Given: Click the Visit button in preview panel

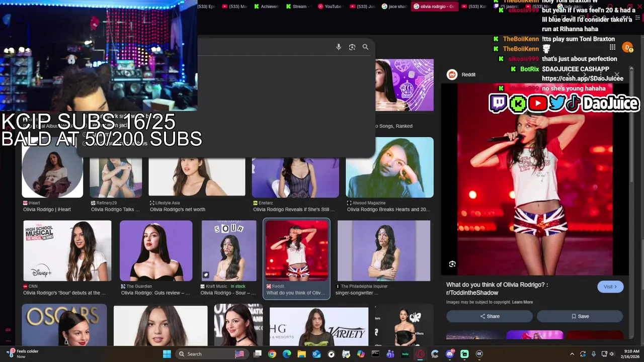Looking at the screenshot, I should (x=610, y=287).
